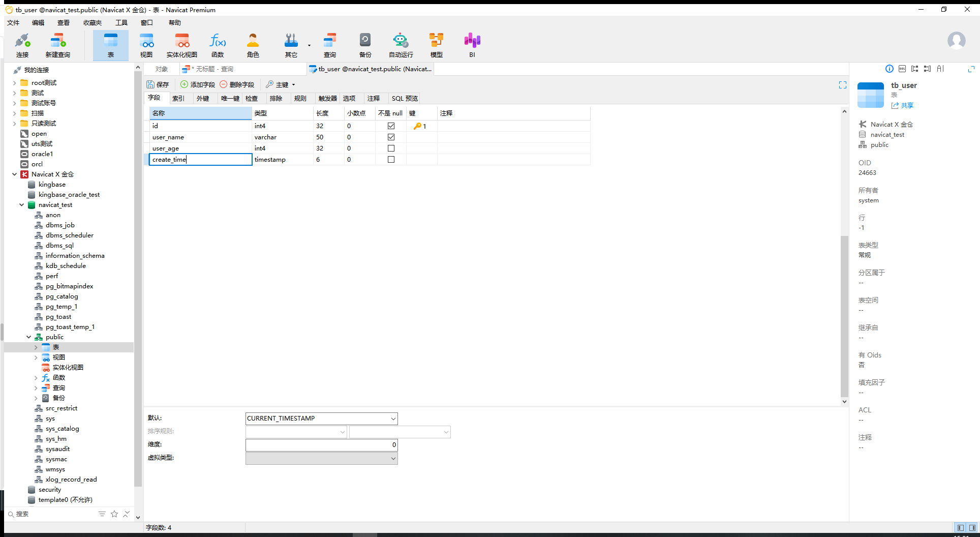Screen dimensions: 980x537
Task: Select the varchar type cell of user_name
Action: 283,137
